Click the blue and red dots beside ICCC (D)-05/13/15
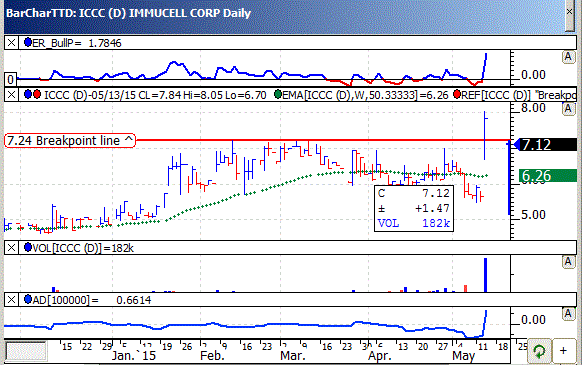The width and height of the screenshot is (582, 365). pos(32,94)
